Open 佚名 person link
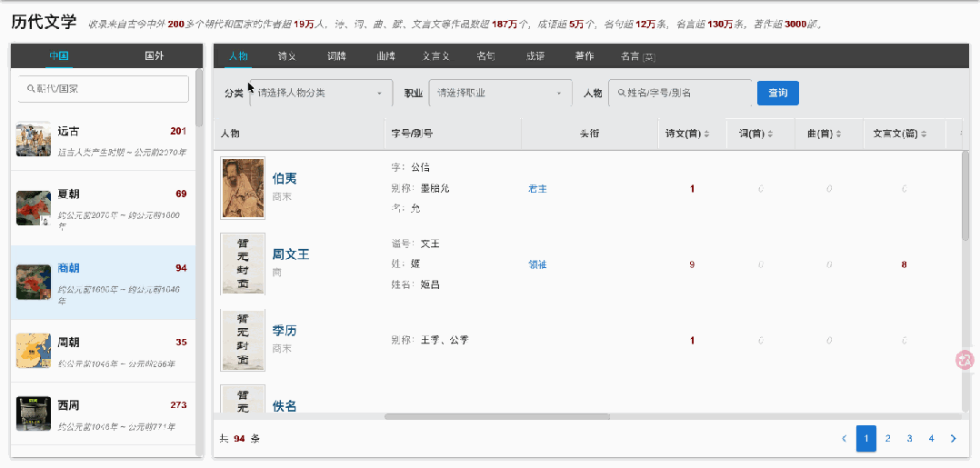The height and width of the screenshot is (468, 980). click(285, 406)
